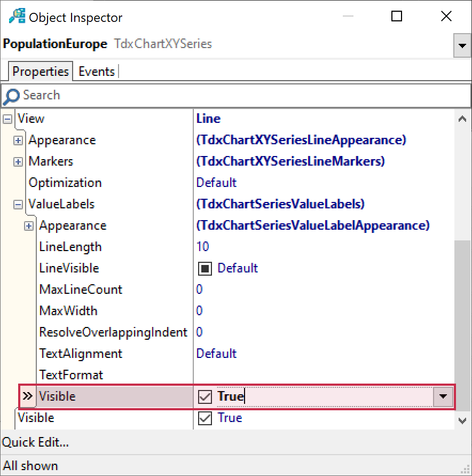Viewport: 472px width, 476px height.
Task: Collapse the View property node
Action: 7,119
